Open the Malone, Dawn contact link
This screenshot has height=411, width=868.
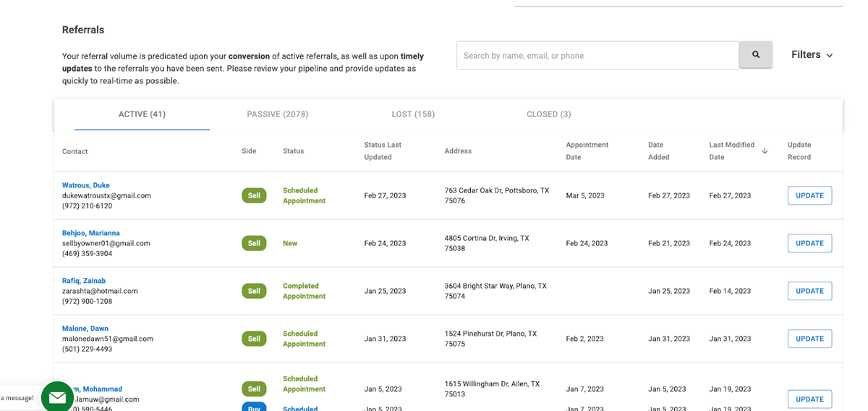pyautogui.click(x=85, y=329)
